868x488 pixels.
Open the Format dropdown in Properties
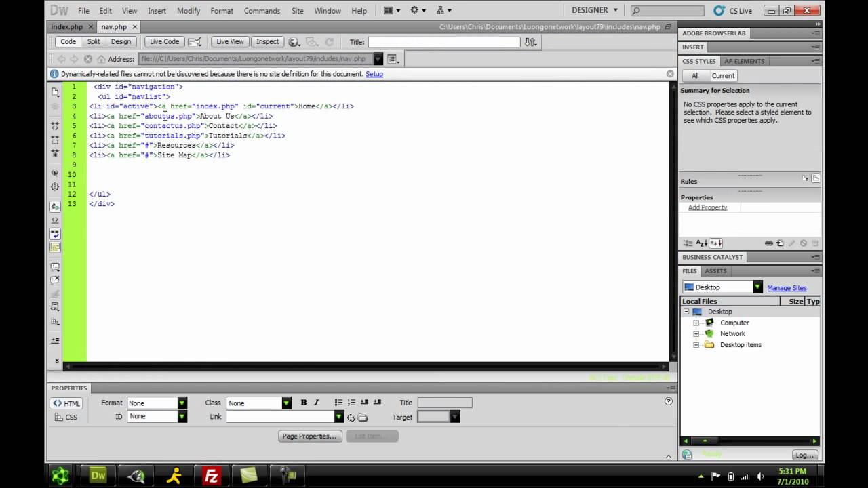pyautogui.click(x=182, y=403)
